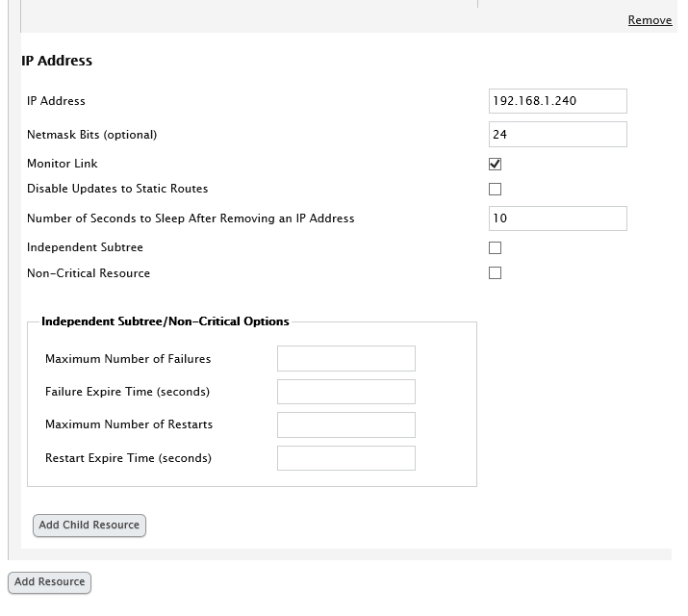The width and height of the screenshot is (688, 616).
Task: Uncheck the Monitor Link checkbox
Action: click(496, 165)
